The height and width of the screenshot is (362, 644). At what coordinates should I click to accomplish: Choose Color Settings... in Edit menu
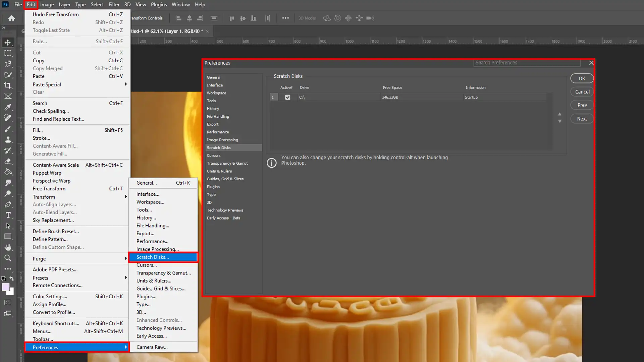point(77,296)
